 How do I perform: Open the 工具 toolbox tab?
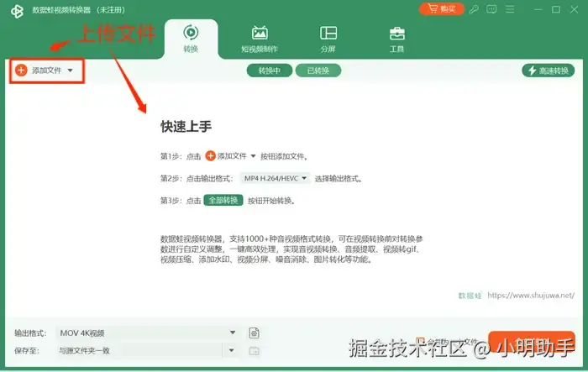point(396,39)
